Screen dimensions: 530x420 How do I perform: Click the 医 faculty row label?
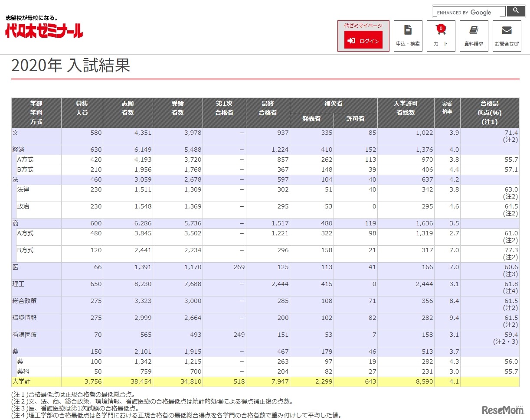[x=15, y=267]
